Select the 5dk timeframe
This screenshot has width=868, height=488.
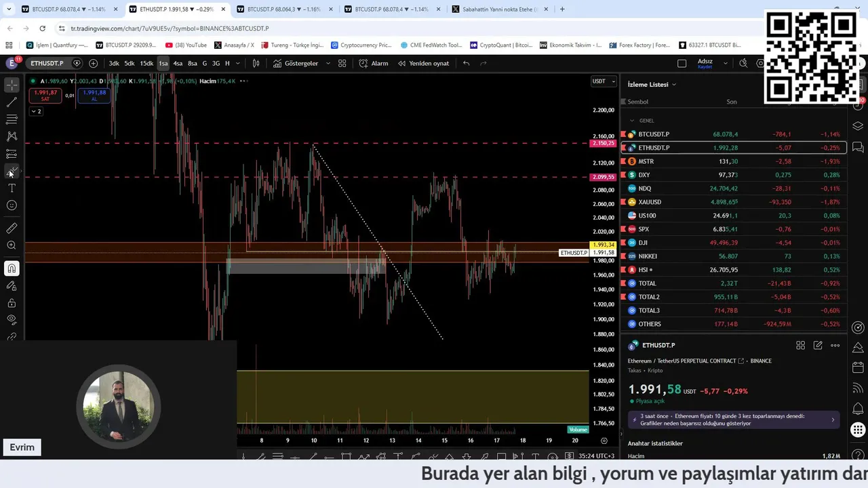click(x=130, y=63)
